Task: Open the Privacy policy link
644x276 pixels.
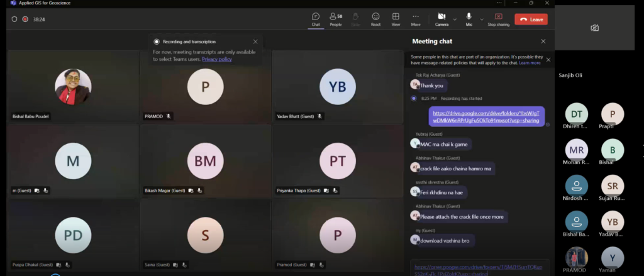Action: click(x=217, y=59)
